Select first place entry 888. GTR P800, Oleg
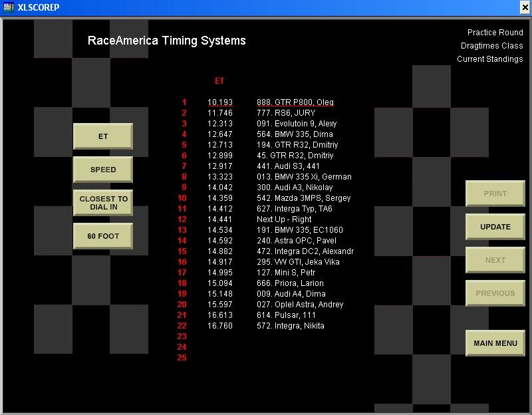The height and width of the screenshot is (415, 532). coord(295,102)
